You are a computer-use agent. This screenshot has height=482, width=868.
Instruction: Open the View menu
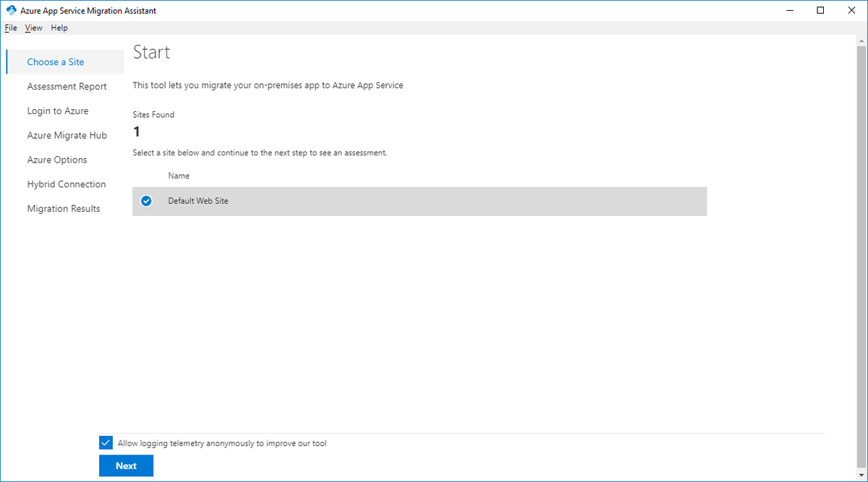click(33, 27)
